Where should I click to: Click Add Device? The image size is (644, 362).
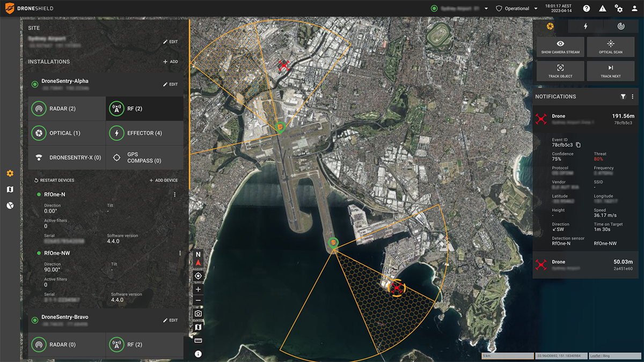(x=163, y=180)
